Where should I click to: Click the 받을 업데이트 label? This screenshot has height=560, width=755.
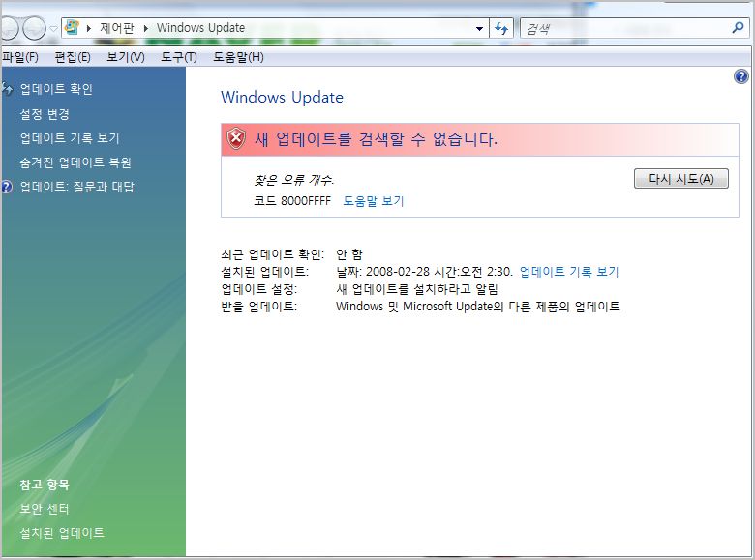pyautogui.click(x=259, y=307)
